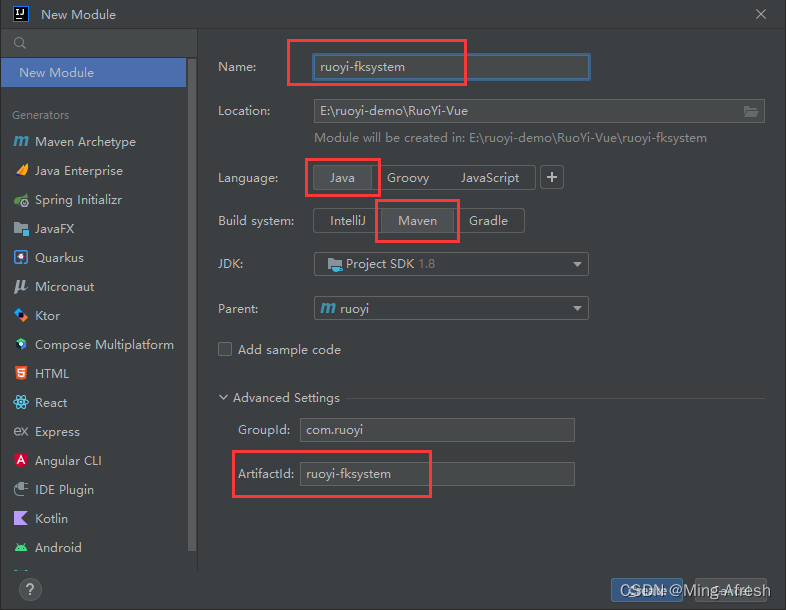Open the JDK Project SDK dropdown
Image resolution: width=786 pixels, height=610 pixels.
coord(451,264)
